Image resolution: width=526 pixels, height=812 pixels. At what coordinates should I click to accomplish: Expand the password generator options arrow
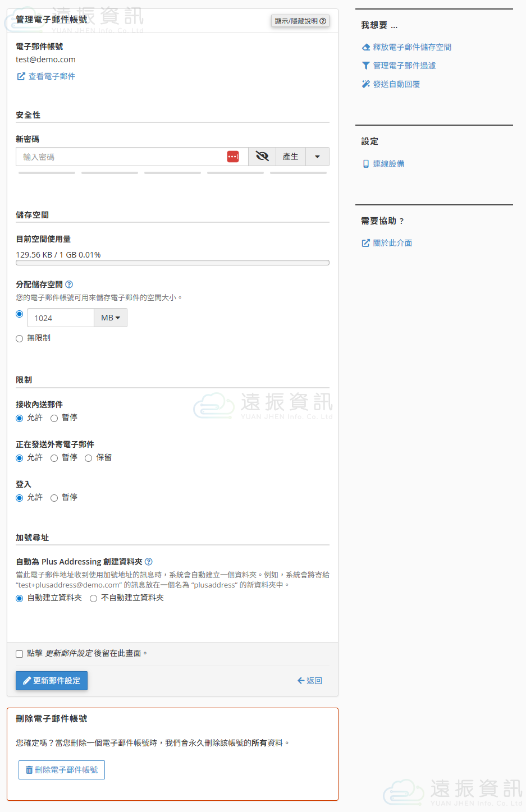[x=317, y=157]
